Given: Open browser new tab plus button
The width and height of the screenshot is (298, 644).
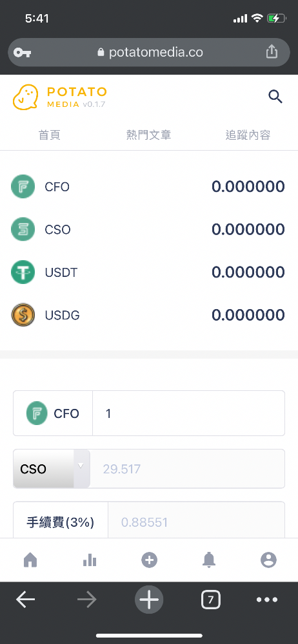Looking at the screenshot, I should coord(149,600).
